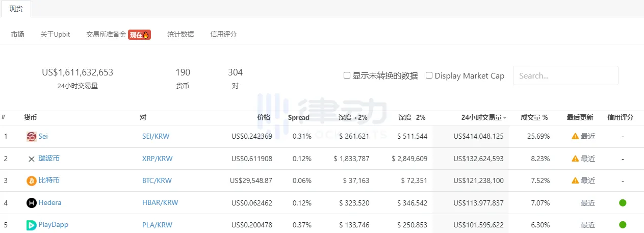Sort table by 深度 +2% column header
This screenshot has height=233, width=644.
(353, 117)
